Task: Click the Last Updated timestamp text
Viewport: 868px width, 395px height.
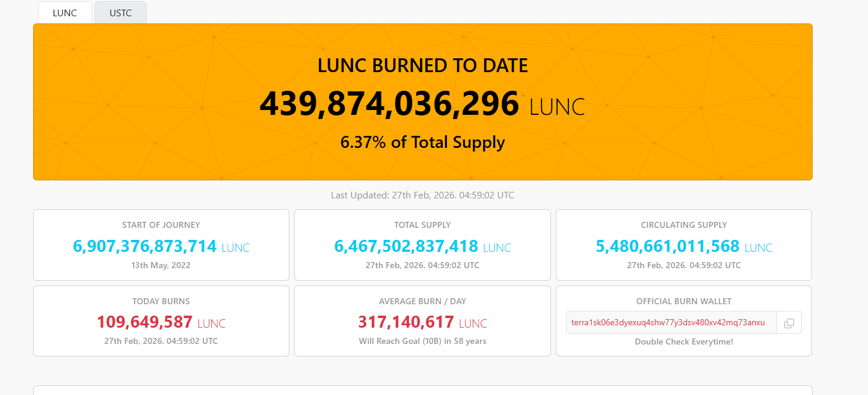Action: point(423,195)
